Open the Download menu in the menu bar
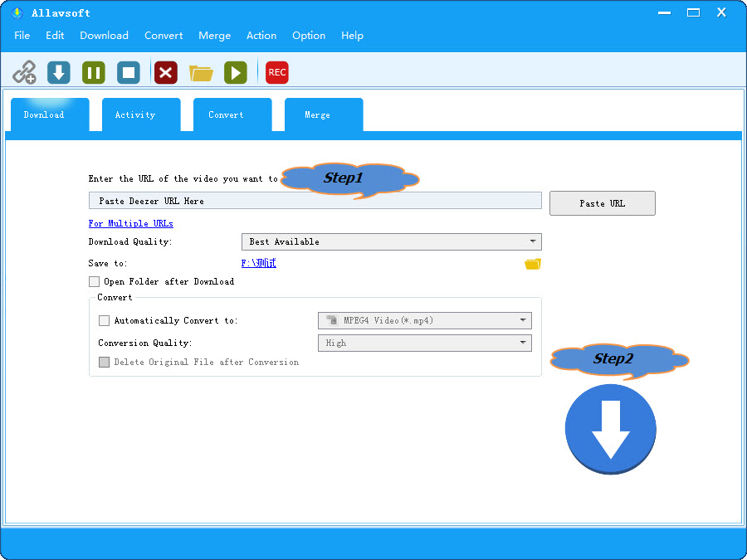This screenshot has height=560, width=747. click(104, 35)
